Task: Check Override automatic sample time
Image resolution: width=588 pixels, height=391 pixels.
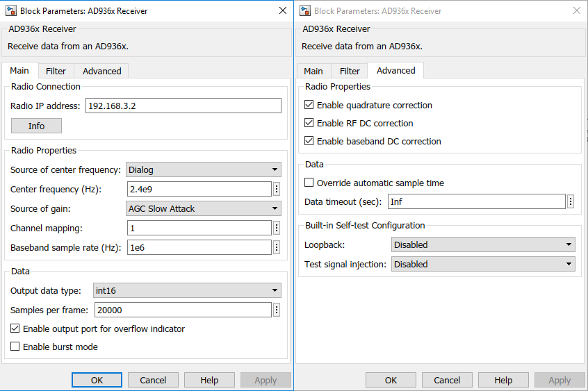Action: (309, 183)
